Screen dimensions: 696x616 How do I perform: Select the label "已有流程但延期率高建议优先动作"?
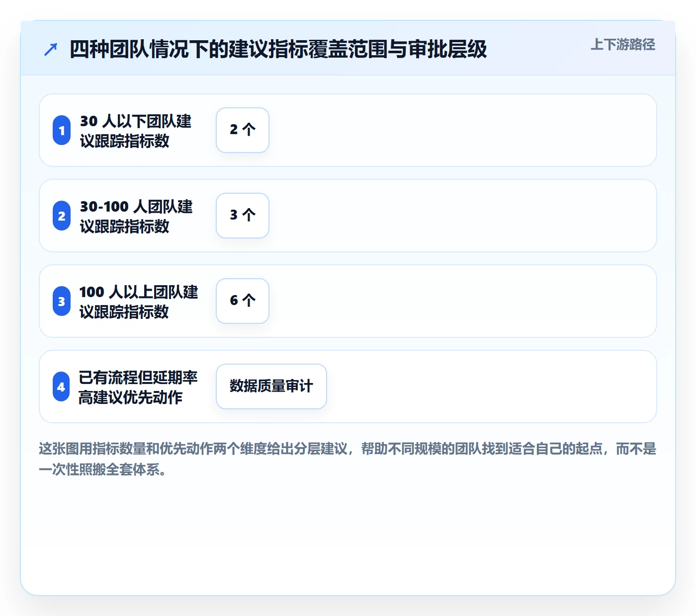(138, 387)
